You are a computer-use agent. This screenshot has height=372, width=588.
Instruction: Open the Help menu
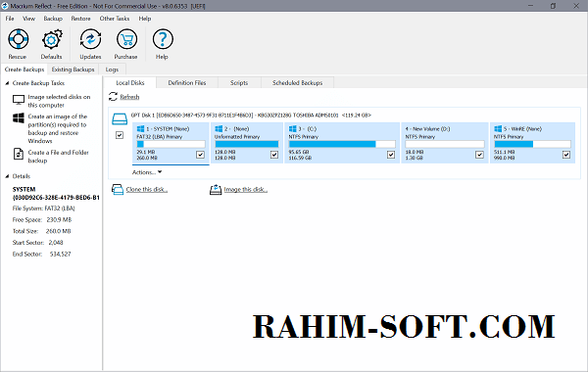pos(145,19)
